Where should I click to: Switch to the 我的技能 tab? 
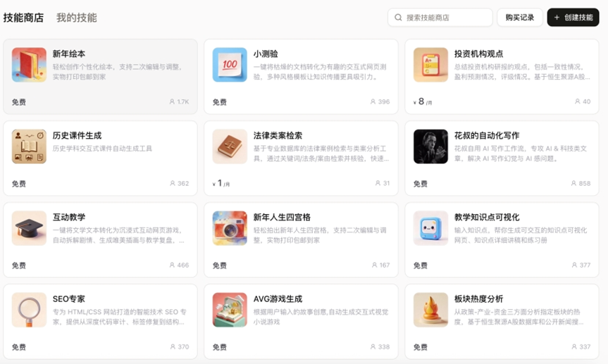[77, 18]
